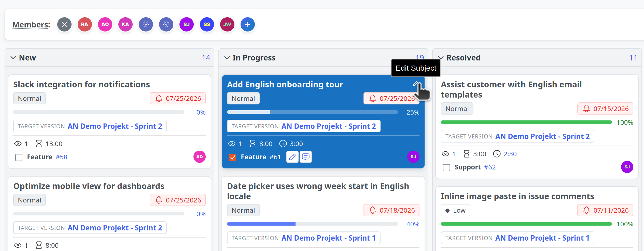This screenshot has width=644, height=251.
Task: Click bell icon on Date picker due date
Action: [x=373, y=210]
